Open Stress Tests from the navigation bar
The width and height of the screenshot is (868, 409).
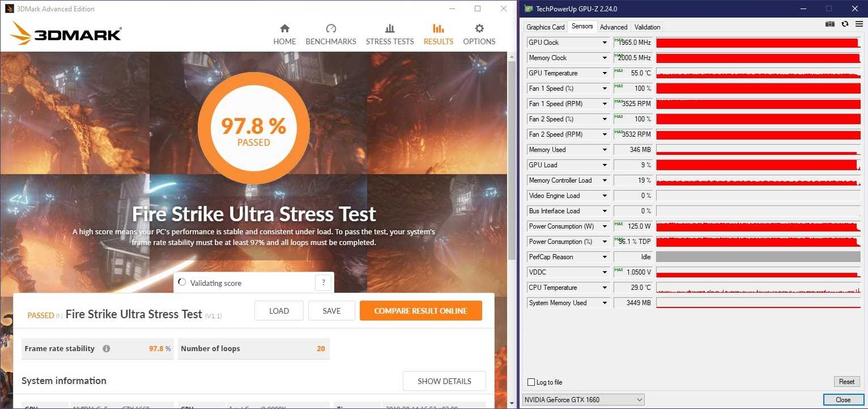click(390, 29)
